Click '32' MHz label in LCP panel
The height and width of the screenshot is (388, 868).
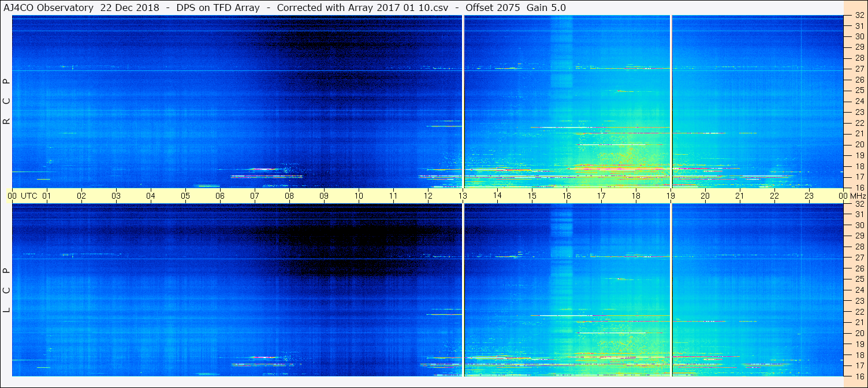click(x=859, y=204)
